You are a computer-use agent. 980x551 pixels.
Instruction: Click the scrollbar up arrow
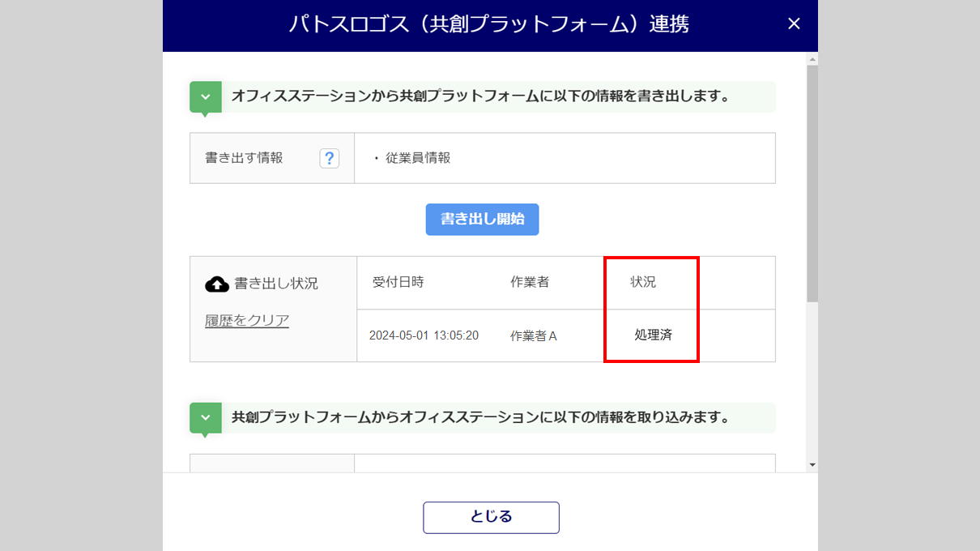click(812, 59)
